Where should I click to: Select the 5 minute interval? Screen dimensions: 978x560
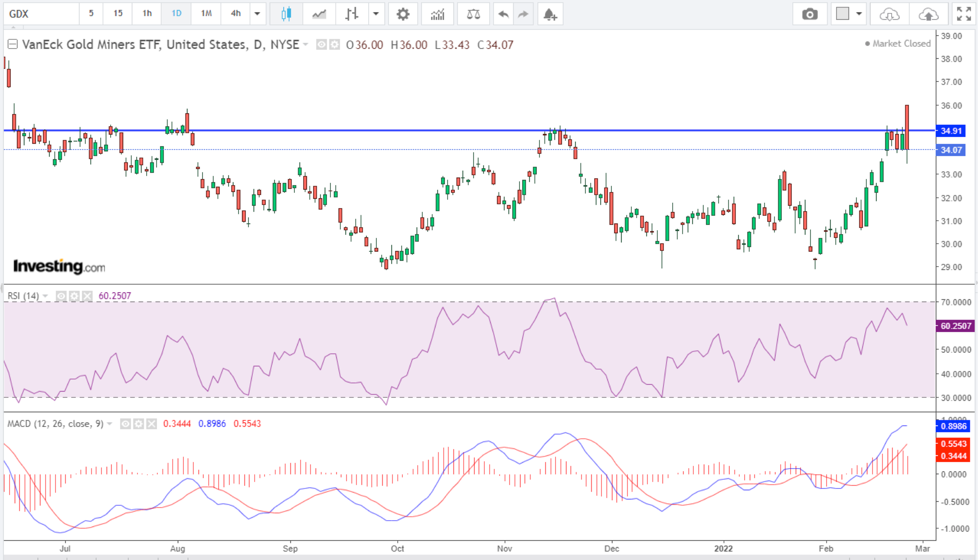pos(91,14)
